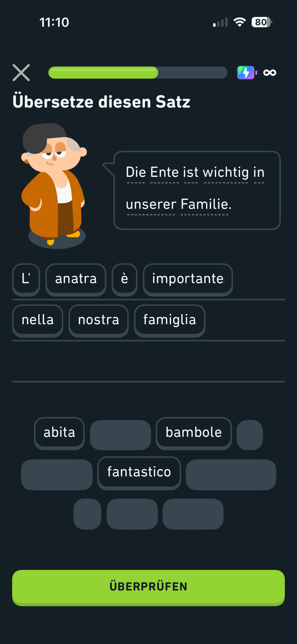Deselect the 'è' word tile
This screenshot has width=297, height=644.
(x=125, y=279)
